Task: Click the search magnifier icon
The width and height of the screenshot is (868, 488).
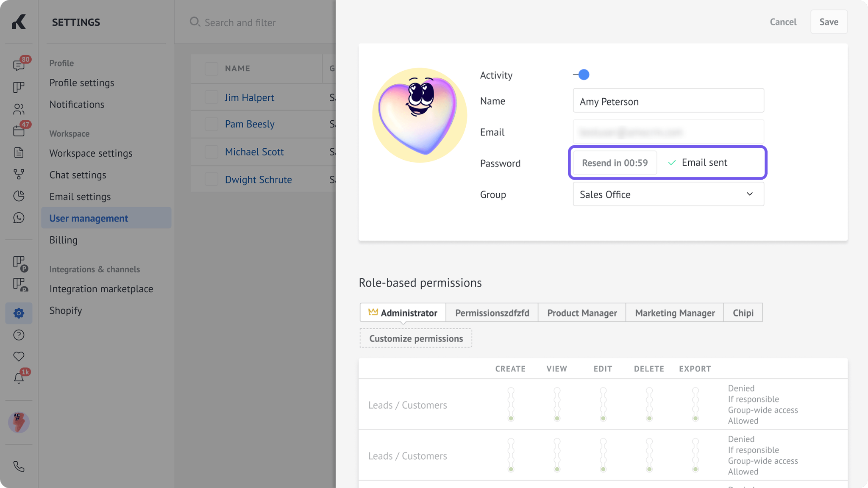Action: 195,22
